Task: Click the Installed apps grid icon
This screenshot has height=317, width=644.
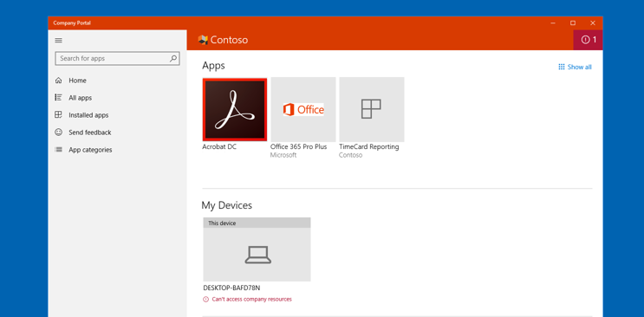Action: (58, 115)
